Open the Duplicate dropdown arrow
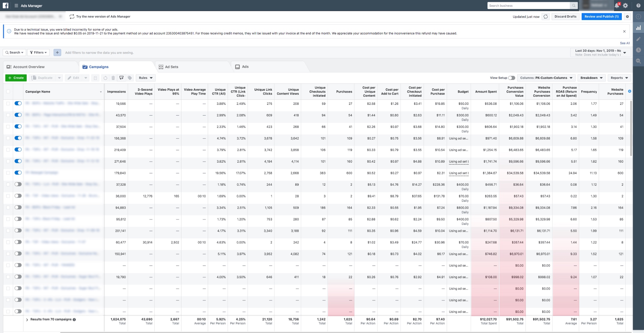Viewport: 644px width, 333px height. click(59, 78)
